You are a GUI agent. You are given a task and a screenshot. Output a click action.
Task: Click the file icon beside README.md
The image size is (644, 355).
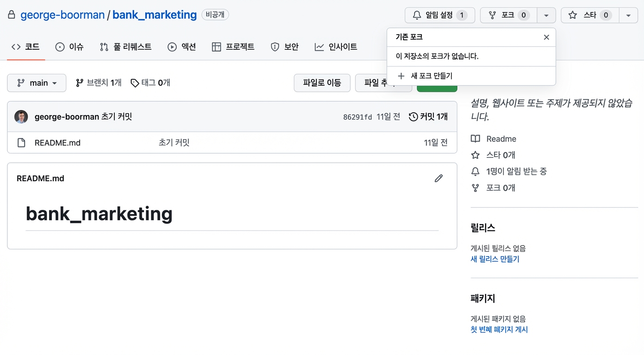click(21, 143)
